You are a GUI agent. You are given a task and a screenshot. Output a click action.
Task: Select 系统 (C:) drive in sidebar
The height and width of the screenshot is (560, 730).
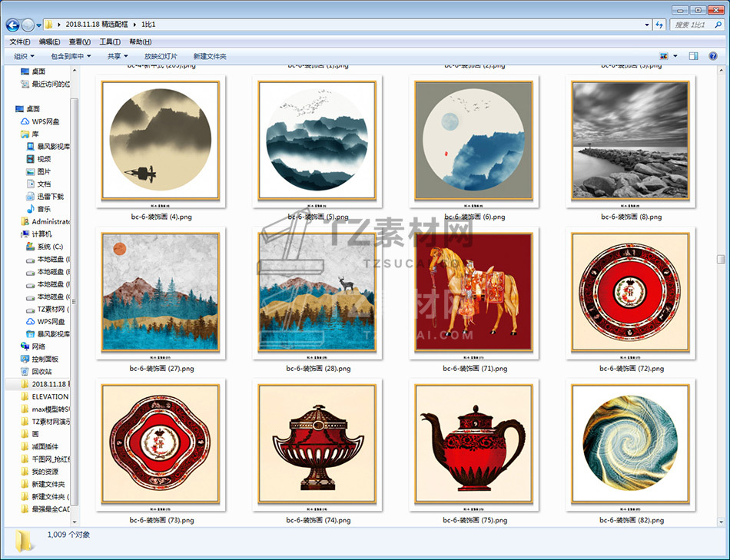tap(49, 247)
